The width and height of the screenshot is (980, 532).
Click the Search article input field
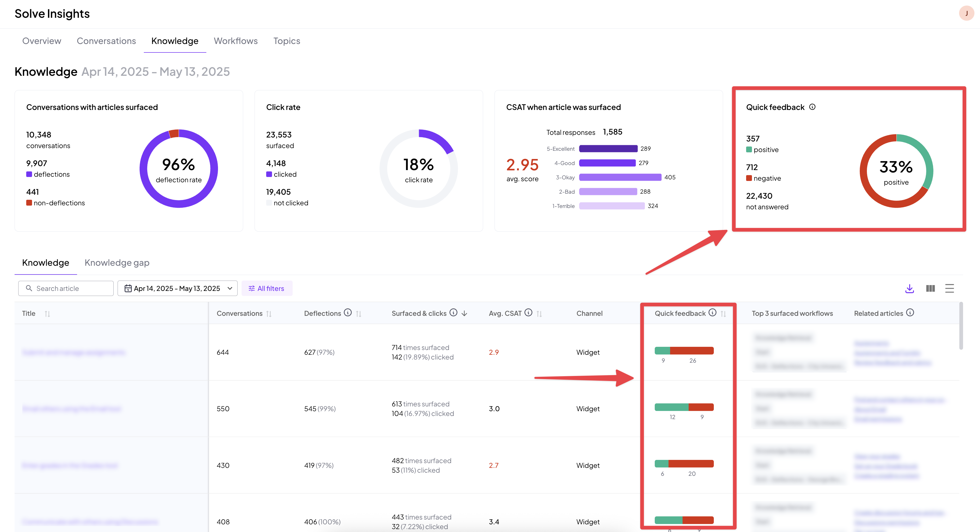tap(66, 289)
